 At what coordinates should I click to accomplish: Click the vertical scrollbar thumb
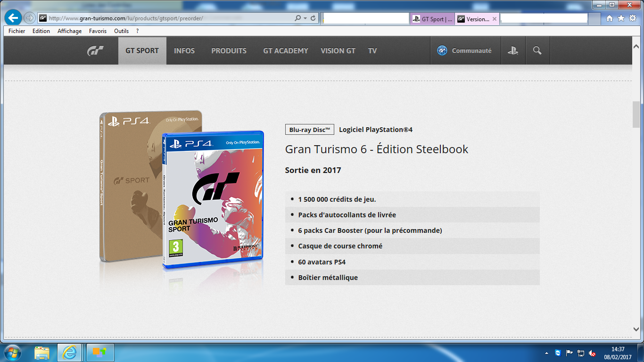636,114
